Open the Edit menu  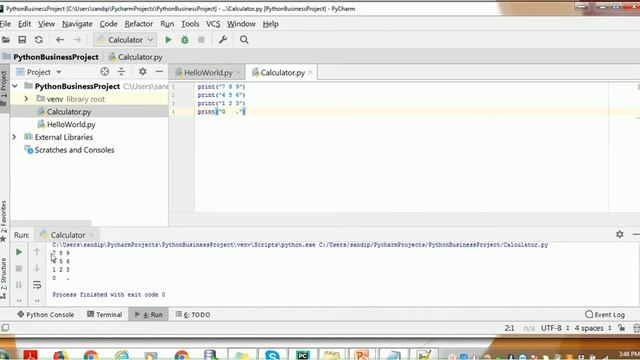24,24
